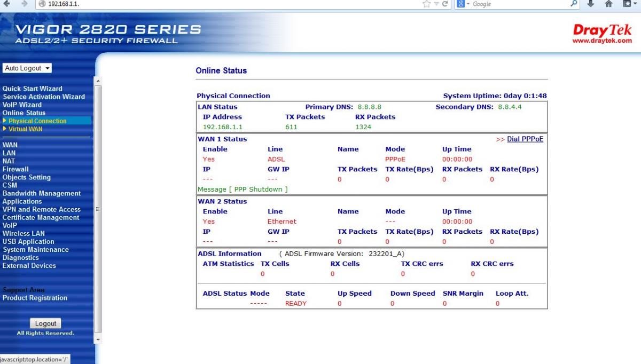Click Secondary DNS value 8.8.4.4
The image size is (641, 364).
[x=510, y=107]
